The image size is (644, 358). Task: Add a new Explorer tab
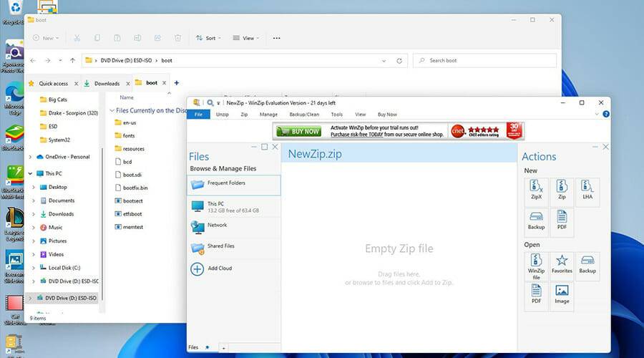click(x=177, y=83)
